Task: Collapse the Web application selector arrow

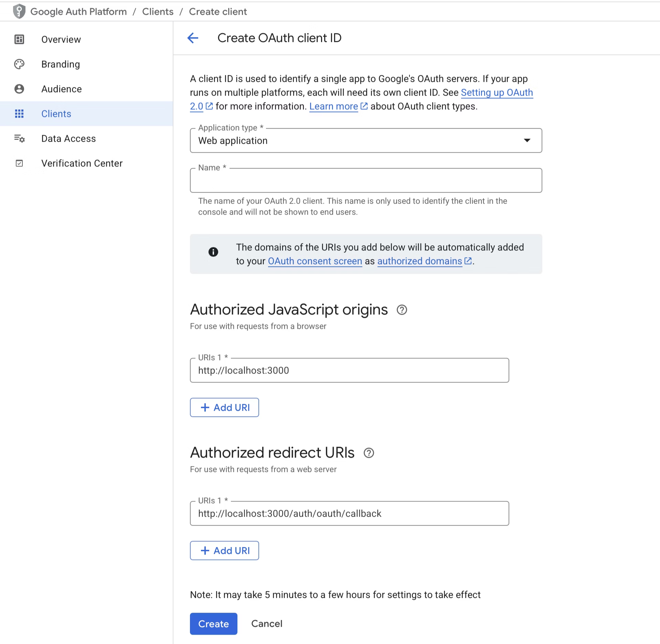Action: click(x=528, y=140)
